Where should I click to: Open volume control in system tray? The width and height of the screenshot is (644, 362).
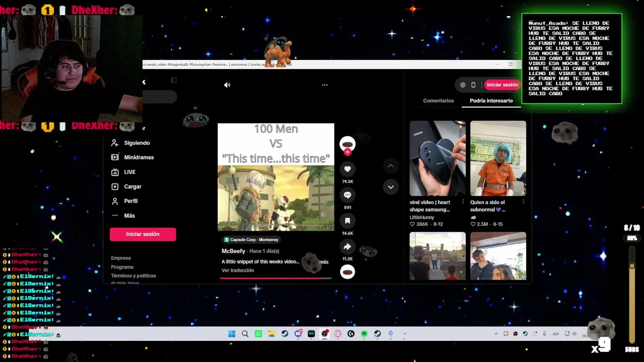point(575,334)
